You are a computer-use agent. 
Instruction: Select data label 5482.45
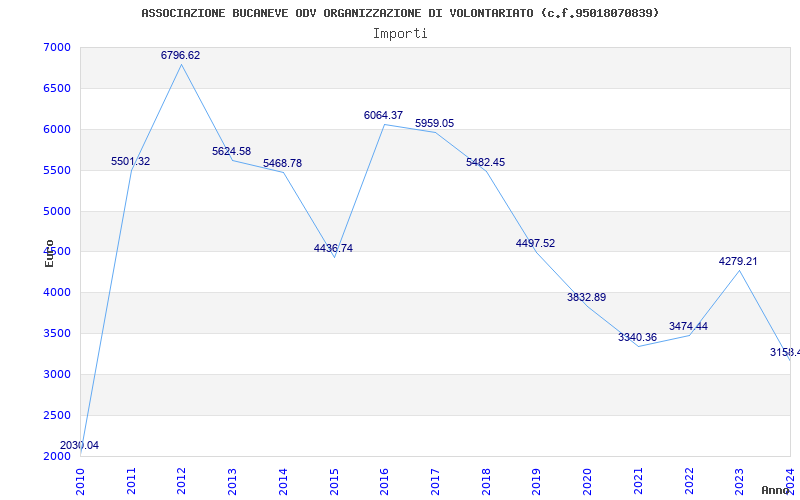[x=485, y=162]
